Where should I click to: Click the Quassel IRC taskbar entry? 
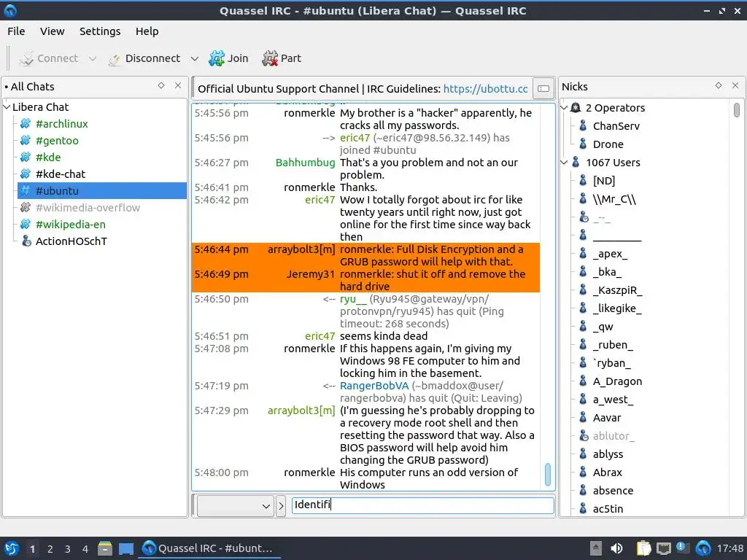209,548
